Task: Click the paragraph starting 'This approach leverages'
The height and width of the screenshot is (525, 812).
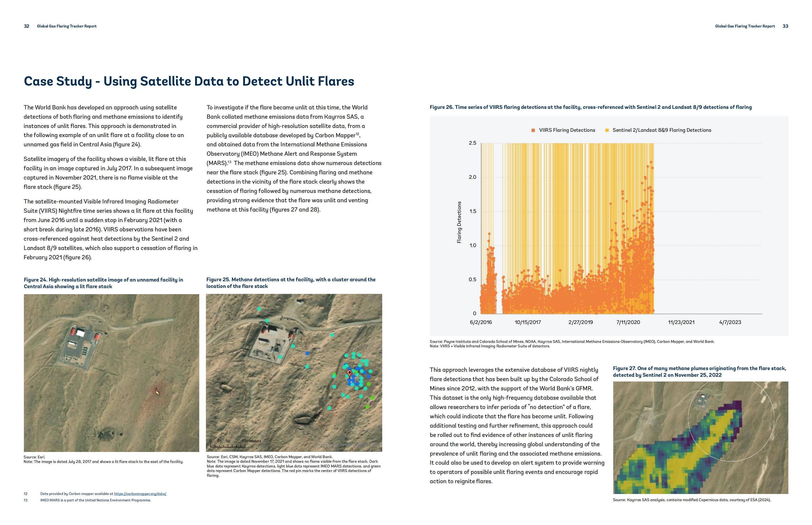Action: 517,425
